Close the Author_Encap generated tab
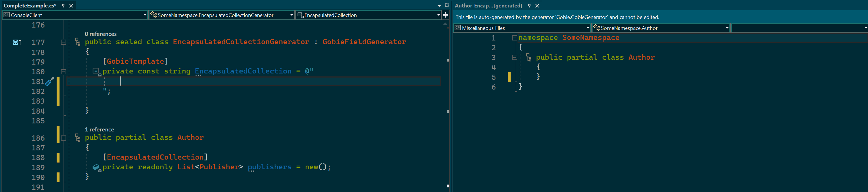This screenshot has height=192, width=868. [x=537, y=6]
